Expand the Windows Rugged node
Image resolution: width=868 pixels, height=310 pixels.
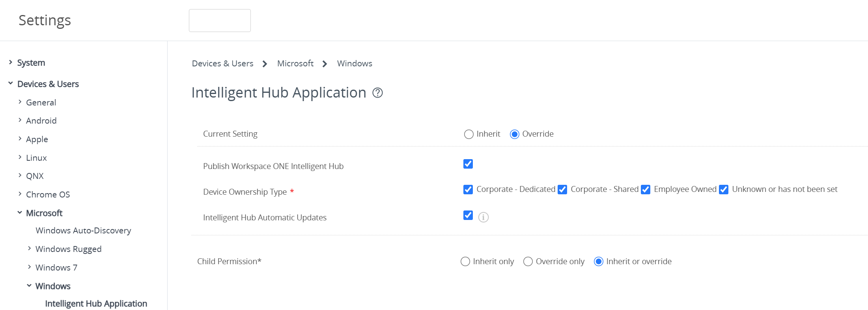30,248
